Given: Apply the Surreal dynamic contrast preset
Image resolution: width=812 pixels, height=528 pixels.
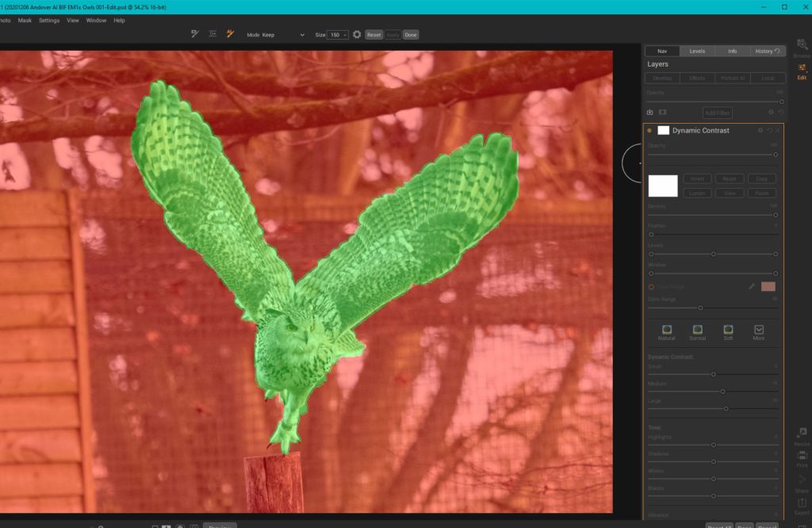Looking at the screenshot, I should (699, 332).
